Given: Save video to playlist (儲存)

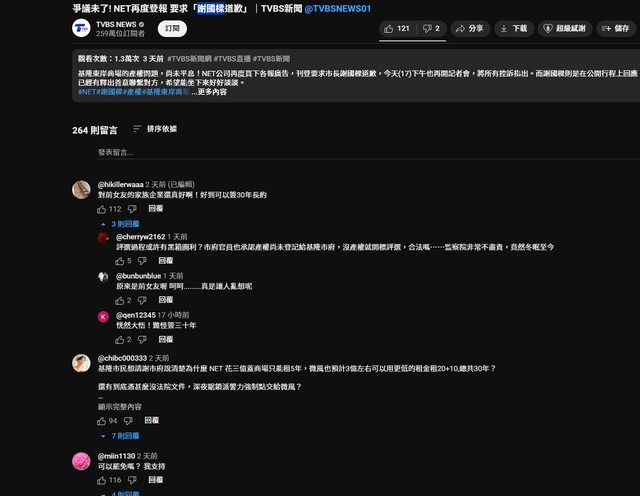Looking at the screenshot, I should [x=616, y=29].
